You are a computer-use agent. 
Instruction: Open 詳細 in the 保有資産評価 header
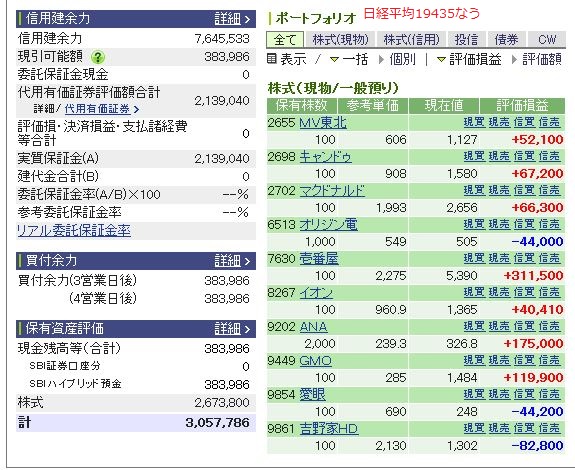coord(232,328)
